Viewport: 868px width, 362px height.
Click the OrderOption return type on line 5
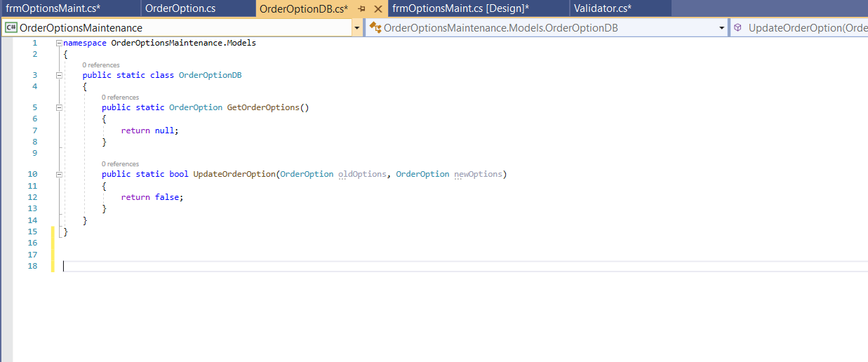click(x=196, y=107)
